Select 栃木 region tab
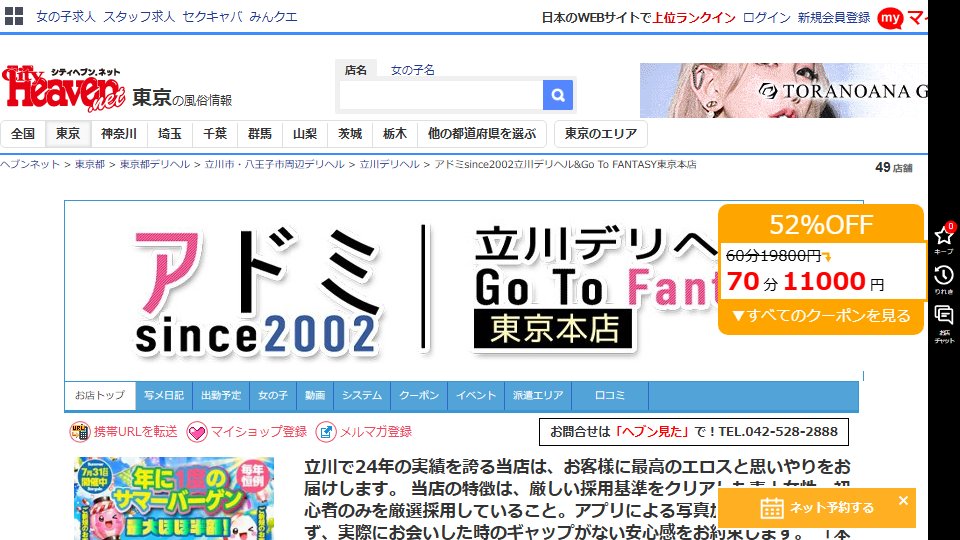Screen dimensions: 960x540 [395, 133]
